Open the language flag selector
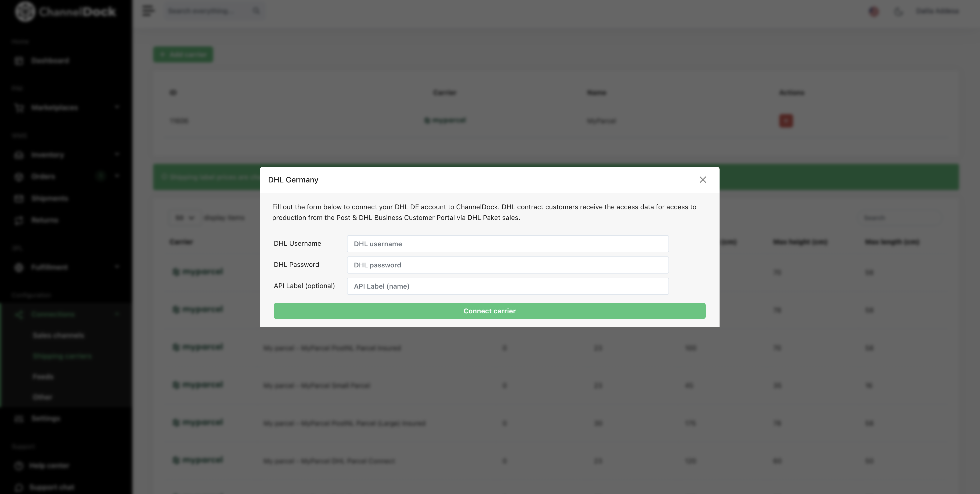Image resolution: width=980 pixels, height=494 pixels. click(x=874, y=11)
